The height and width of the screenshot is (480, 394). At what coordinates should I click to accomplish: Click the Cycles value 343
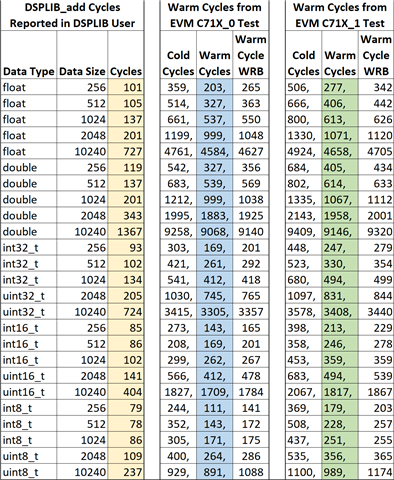coord(126,215)
